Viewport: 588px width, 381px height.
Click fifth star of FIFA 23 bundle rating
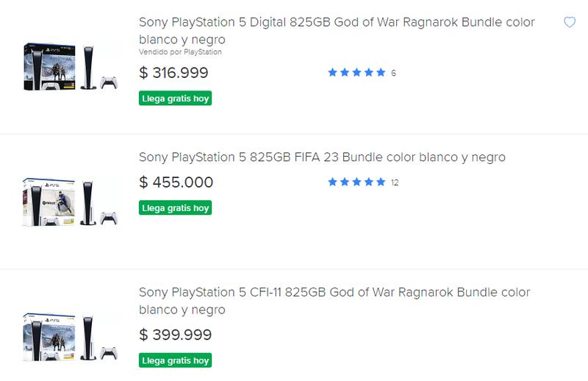point(381,182)
